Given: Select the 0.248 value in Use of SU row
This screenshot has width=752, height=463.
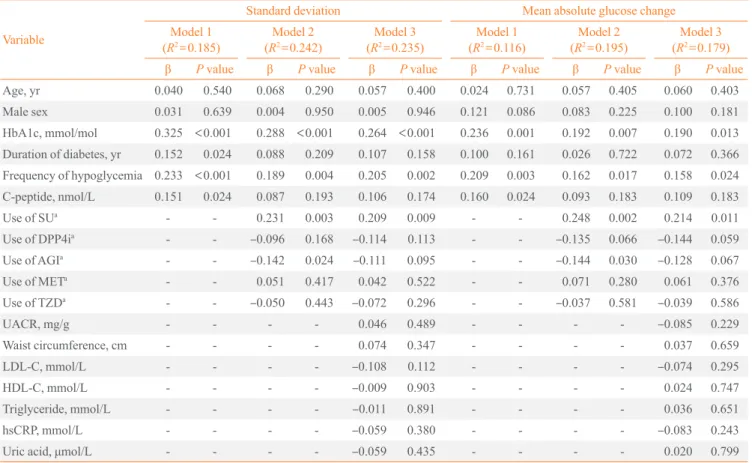Looking at the screenshot, I should click(576, 218).
